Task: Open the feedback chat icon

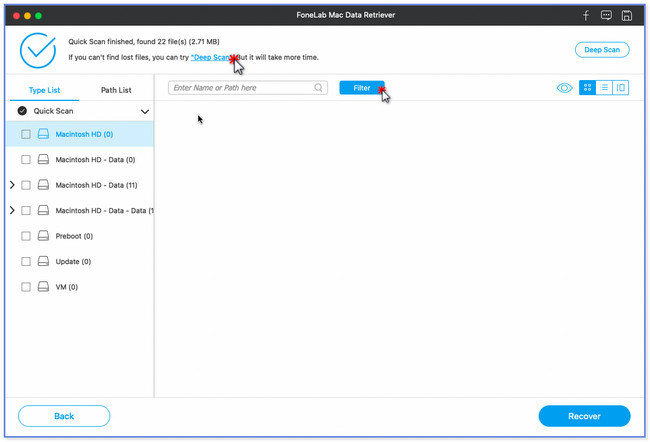Action: pyautogui.click(x=606, y=16)
